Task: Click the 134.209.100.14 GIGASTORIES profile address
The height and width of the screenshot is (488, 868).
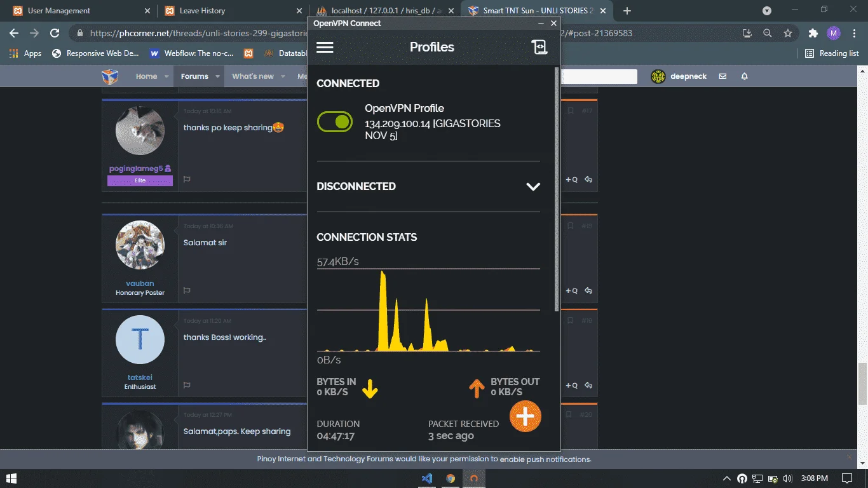Action: coord(432,130)
